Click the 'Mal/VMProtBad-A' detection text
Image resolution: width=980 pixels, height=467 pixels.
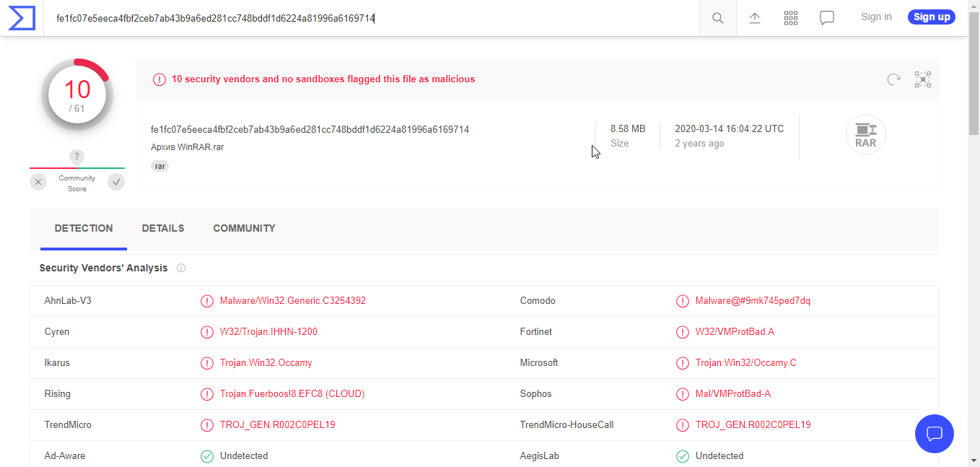(733, 394)
